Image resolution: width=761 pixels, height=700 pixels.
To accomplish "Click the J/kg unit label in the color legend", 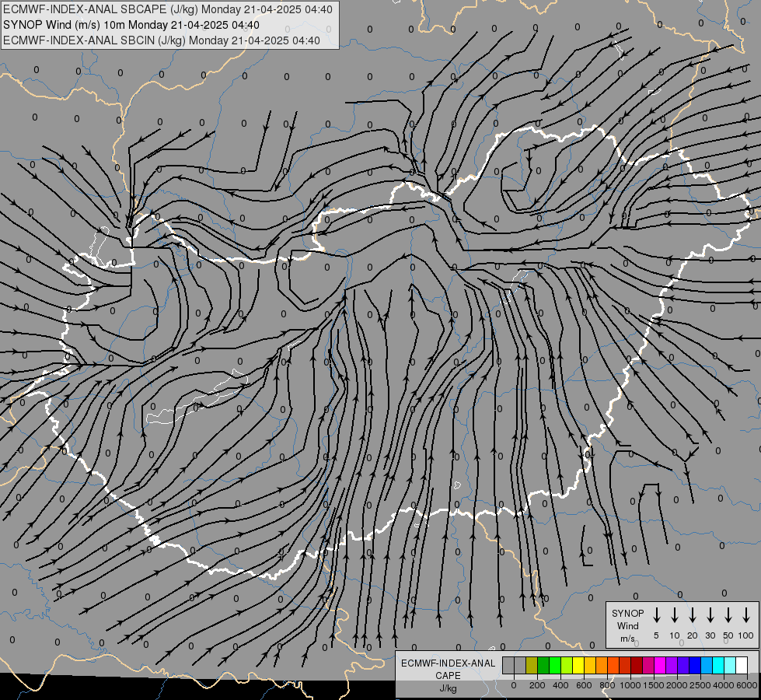I will 448,688.
